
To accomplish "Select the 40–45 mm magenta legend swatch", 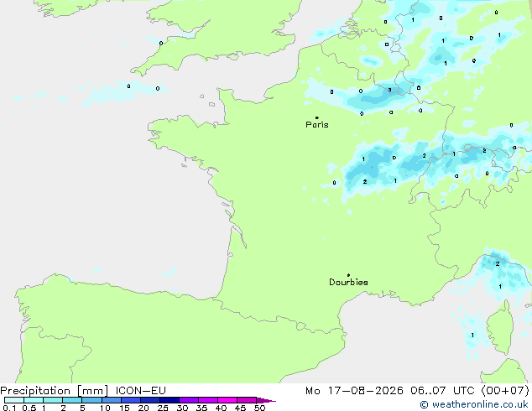I will pos(227,400).
